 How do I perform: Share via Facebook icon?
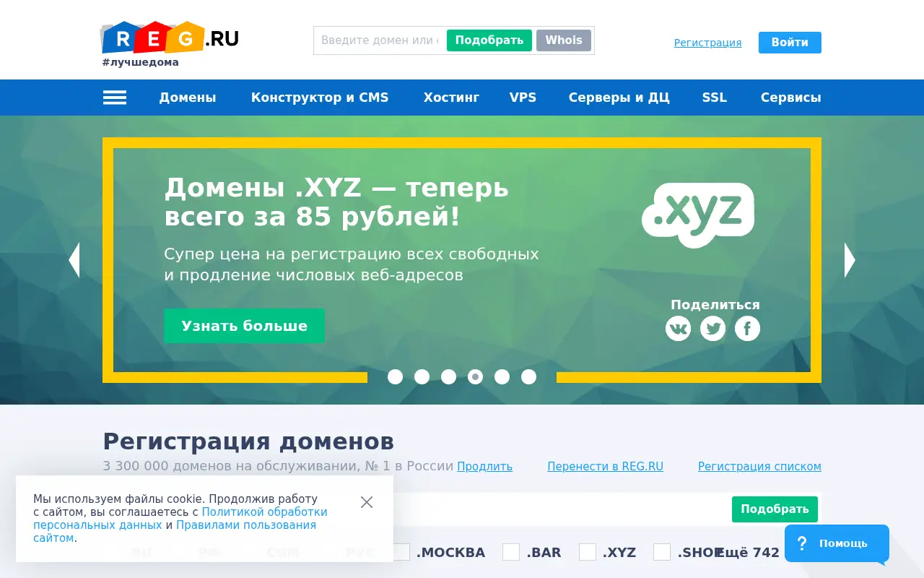(x=747, y=329)
